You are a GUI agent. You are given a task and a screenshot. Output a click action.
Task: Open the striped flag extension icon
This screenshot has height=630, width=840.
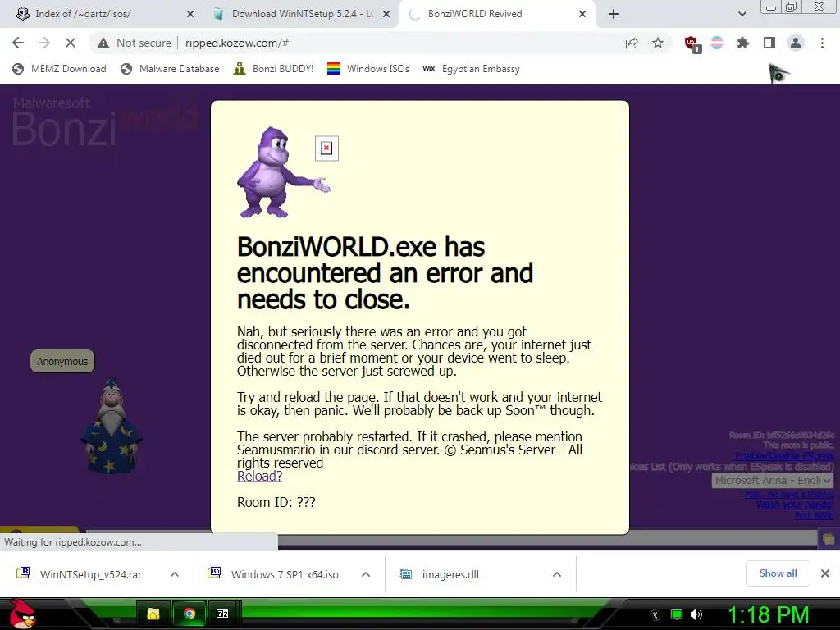coord(717,43)
